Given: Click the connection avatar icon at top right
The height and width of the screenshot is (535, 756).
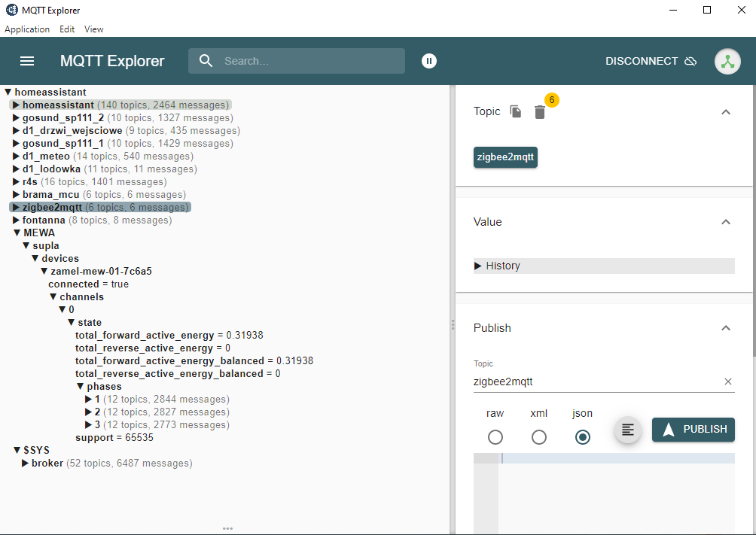Looking at the screenshot, I should 727,62.
